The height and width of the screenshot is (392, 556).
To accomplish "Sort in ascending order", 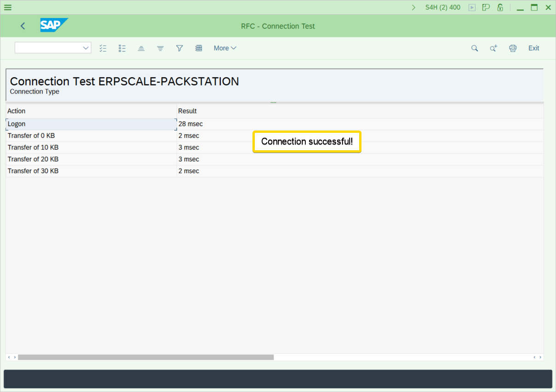I will (141, 48).
